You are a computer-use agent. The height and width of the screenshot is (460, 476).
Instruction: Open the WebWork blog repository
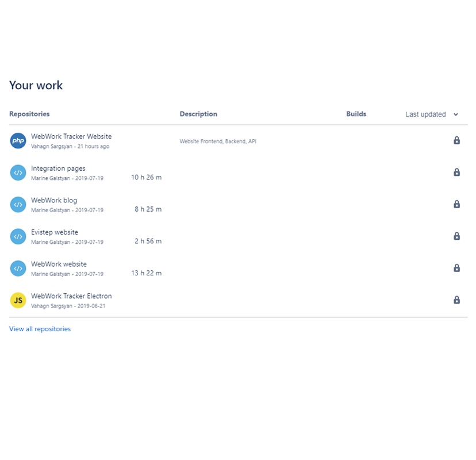click(54, 201)
